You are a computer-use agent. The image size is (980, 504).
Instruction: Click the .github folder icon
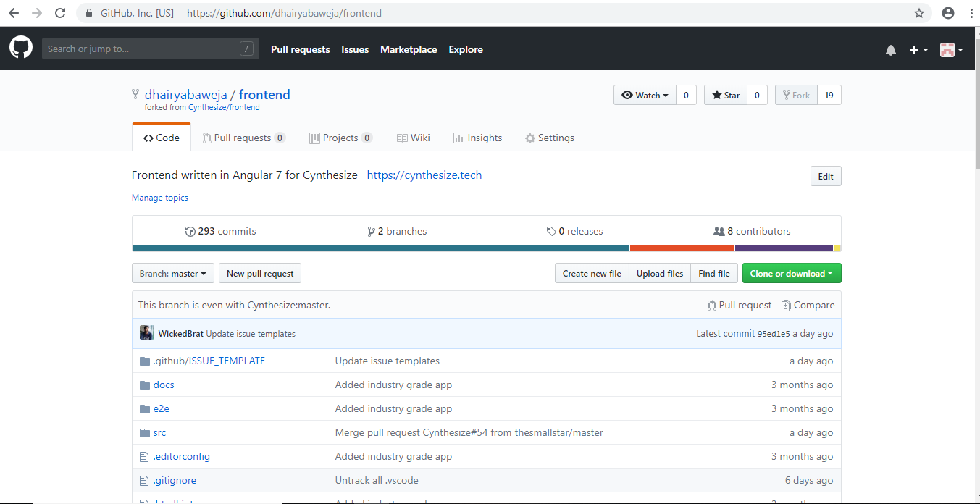click(x=144, y=361)
